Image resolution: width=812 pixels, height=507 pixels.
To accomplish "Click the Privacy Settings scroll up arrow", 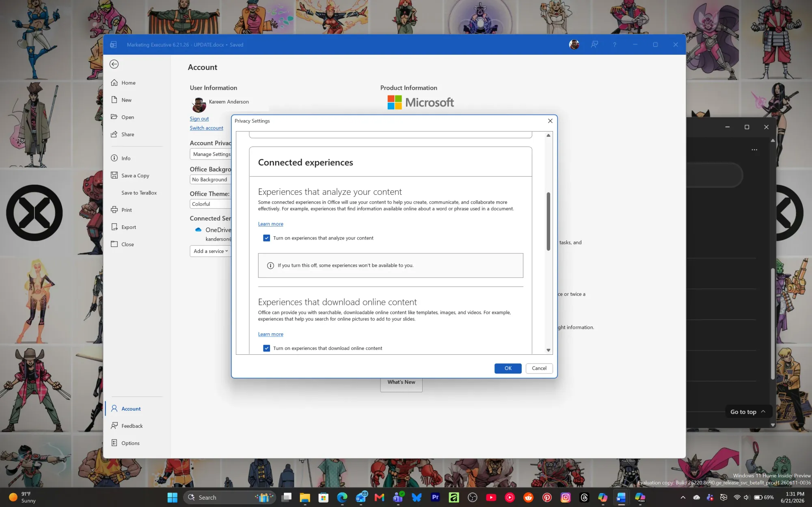I will click(x=548, y=136).
